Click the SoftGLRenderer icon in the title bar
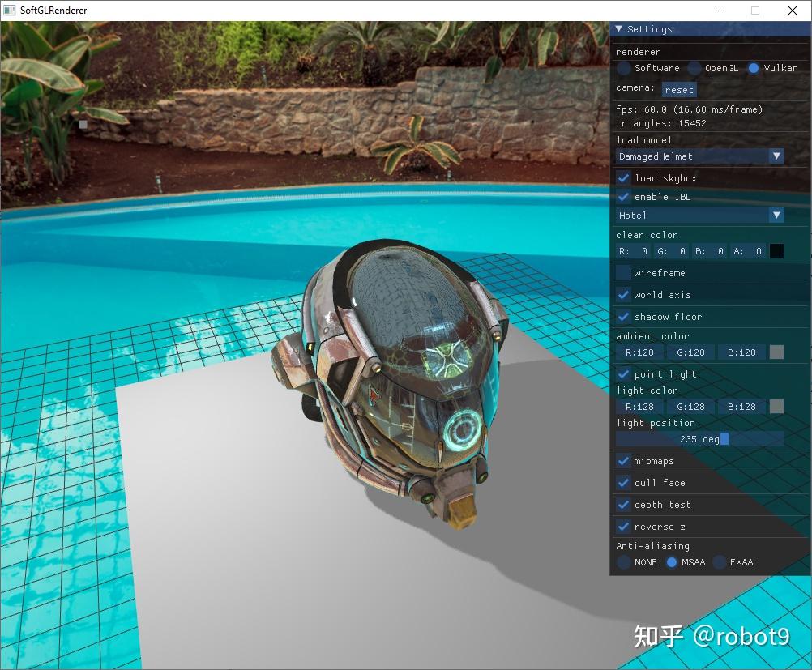The height and width of the screenshot is (670, 812). coord(11,11)
